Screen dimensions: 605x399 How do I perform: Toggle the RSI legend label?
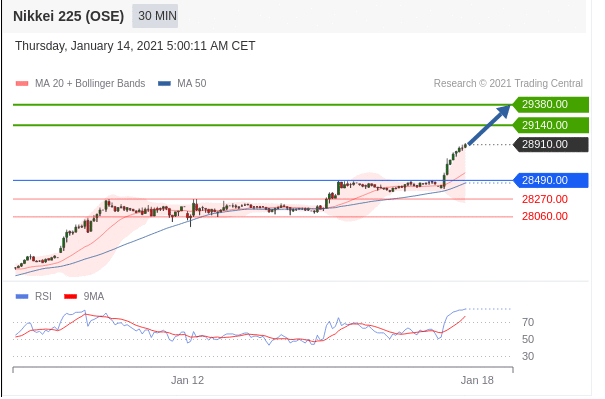(43, 296)
